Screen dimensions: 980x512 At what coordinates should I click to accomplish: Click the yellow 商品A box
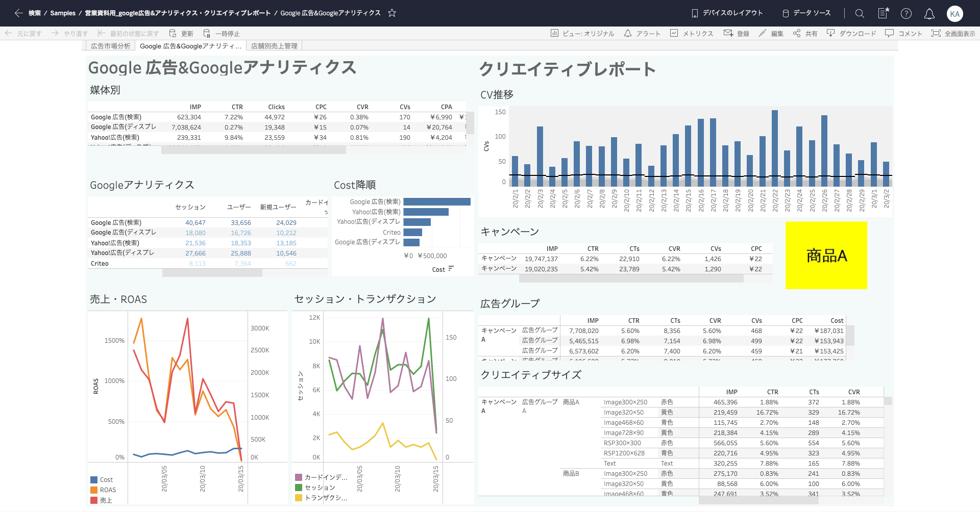(826, 255)
